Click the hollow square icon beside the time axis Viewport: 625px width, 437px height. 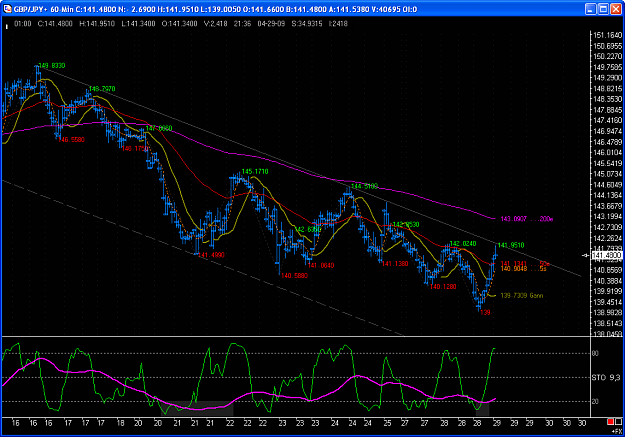(x=618, y=422)
